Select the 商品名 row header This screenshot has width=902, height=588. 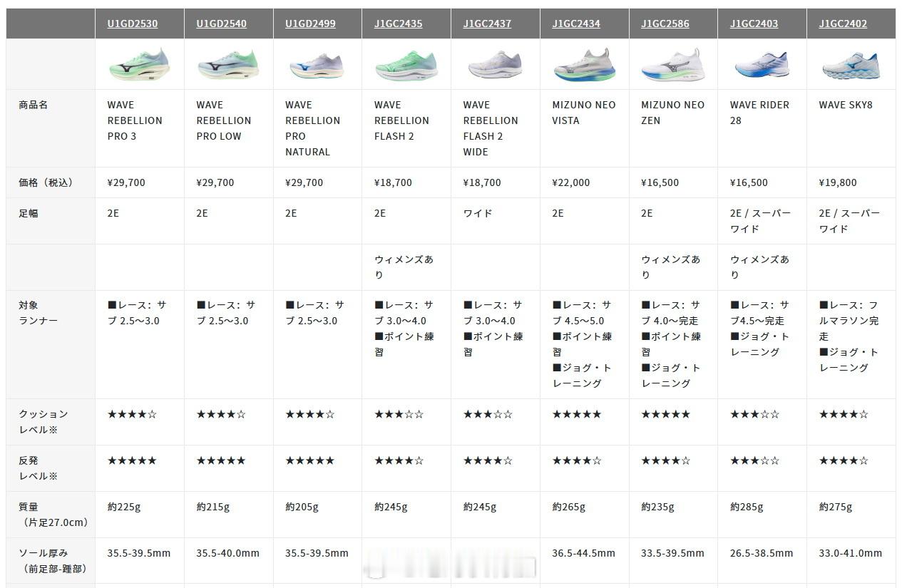tap(51, 128)
